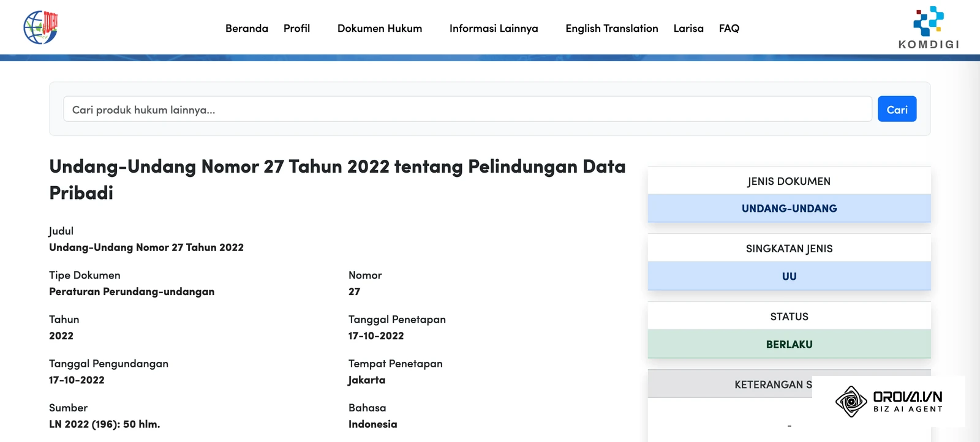This screenshot has height=442, width=980.
Task: Expand the Dokumen Hukum menu
Action: [x=380, y=28]
